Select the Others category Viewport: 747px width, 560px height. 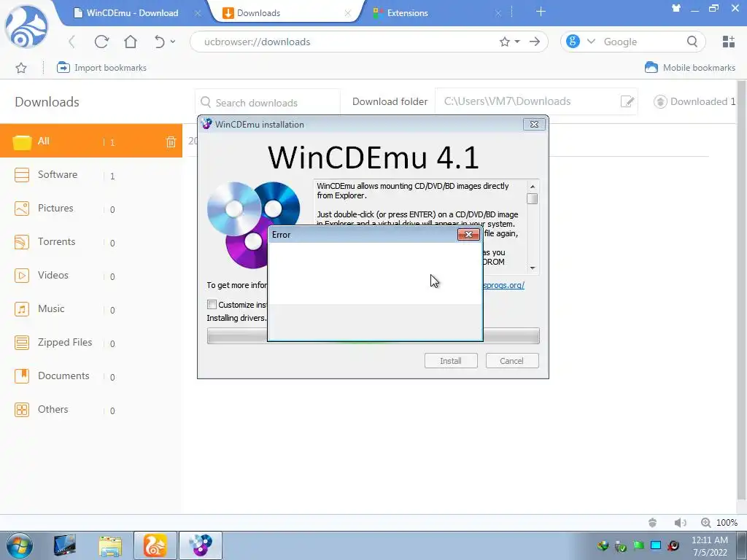[x=91, y=410]
